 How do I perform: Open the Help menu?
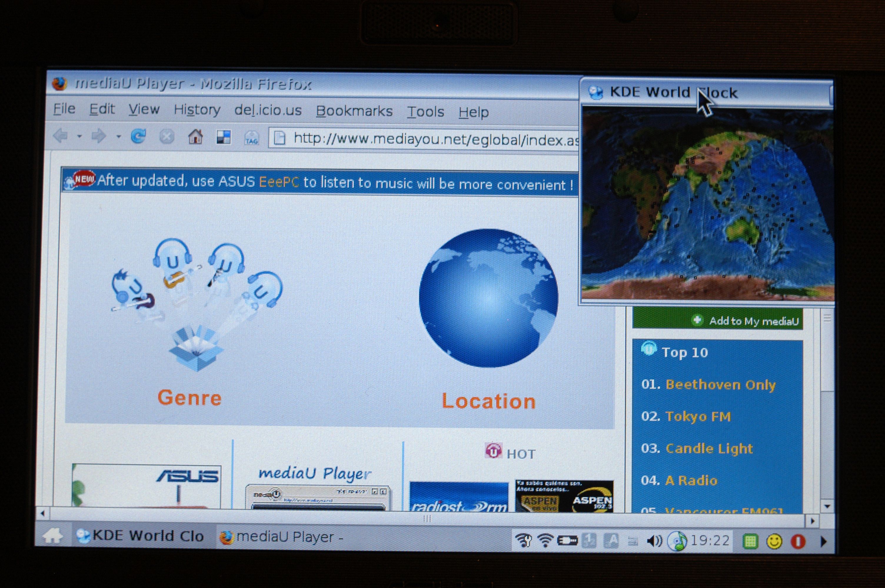pos(473,113)
